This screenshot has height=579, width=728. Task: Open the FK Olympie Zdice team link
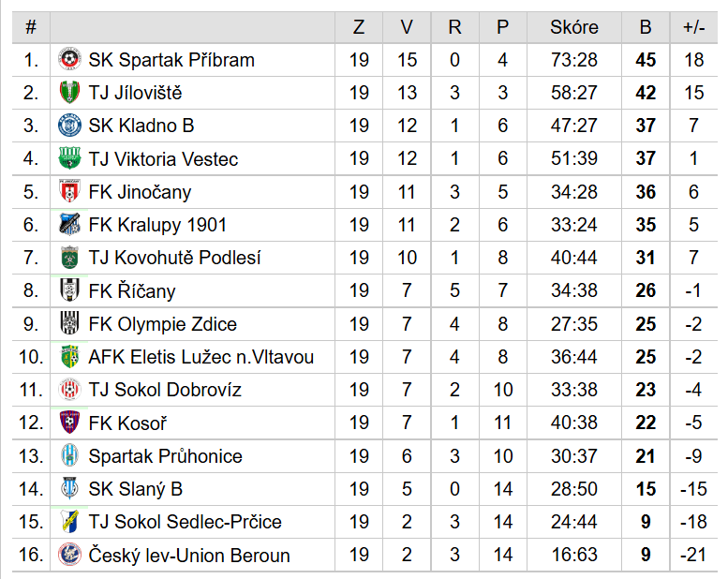162,324
